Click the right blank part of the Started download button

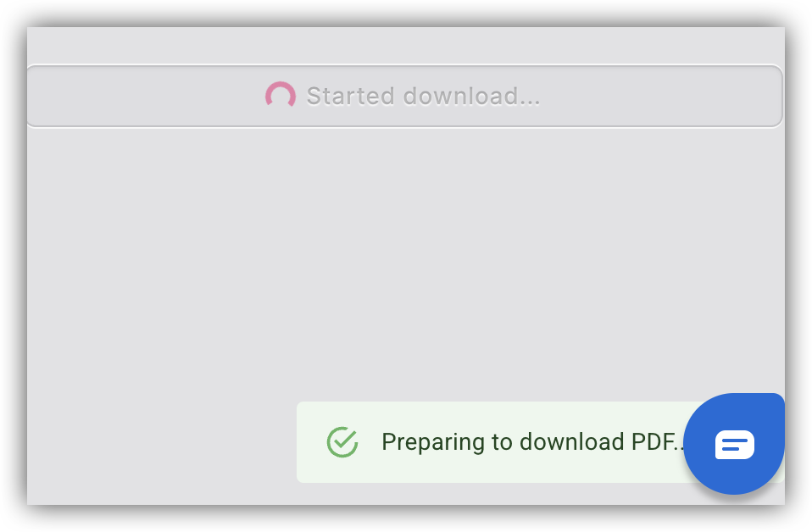(x=660, y=96)
